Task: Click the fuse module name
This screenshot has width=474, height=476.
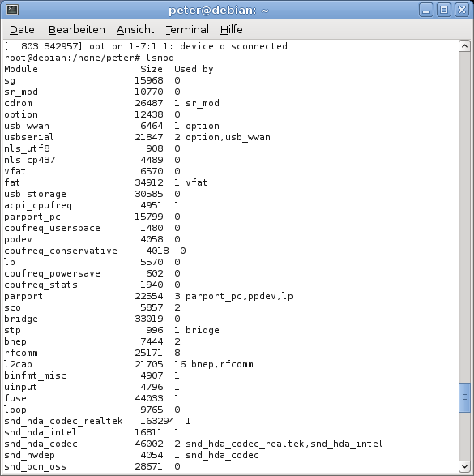Action: [x=15, y=398]
